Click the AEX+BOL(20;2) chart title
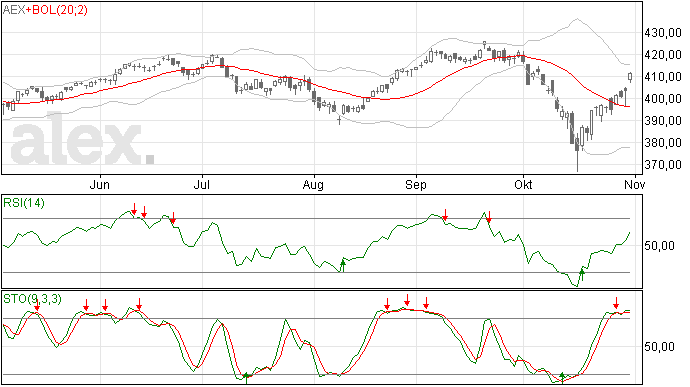 (45, 10)
